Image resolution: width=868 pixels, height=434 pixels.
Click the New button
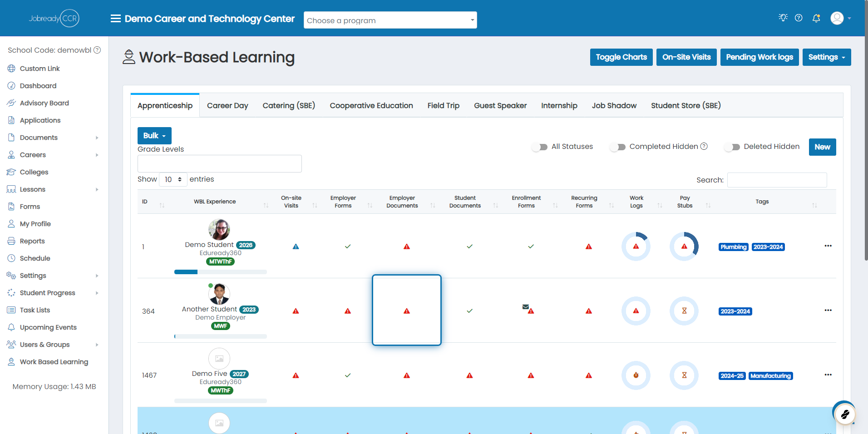click(x=822, y=147)
